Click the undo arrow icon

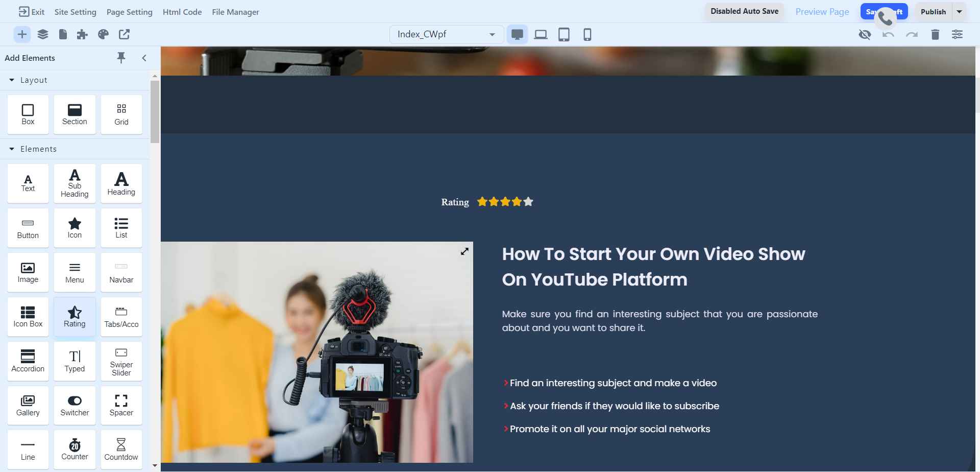[x=888, y=34]
